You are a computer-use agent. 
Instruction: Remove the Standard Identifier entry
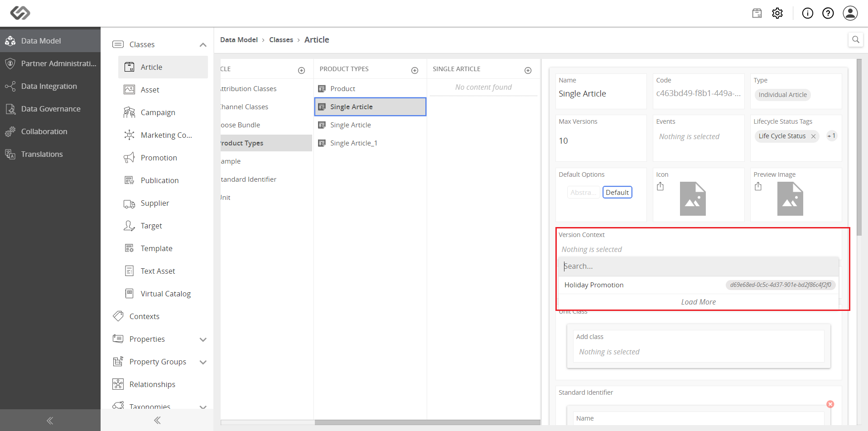click(830, 404)
